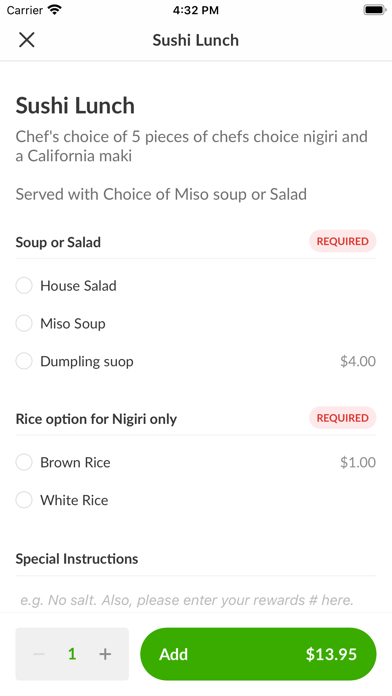392x696 pixels.
Task: Tap the battery icon in status bar
Action: pyautogui.click(x=375, y=10)
